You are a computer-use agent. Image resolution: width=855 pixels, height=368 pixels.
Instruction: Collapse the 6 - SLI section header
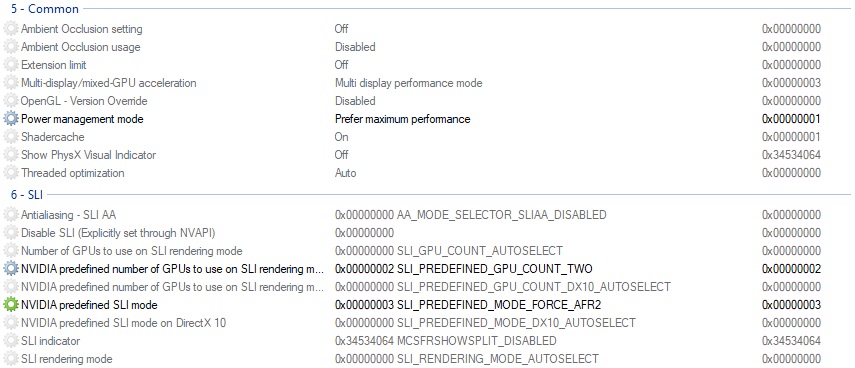coord(27,195)
